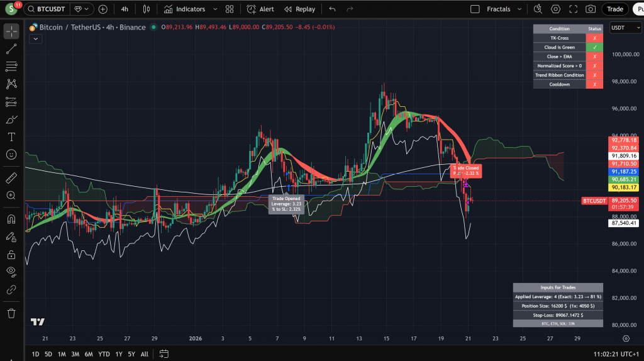
Task: Click the BTCUSDT symbol search field
Action: coord(49,9)
